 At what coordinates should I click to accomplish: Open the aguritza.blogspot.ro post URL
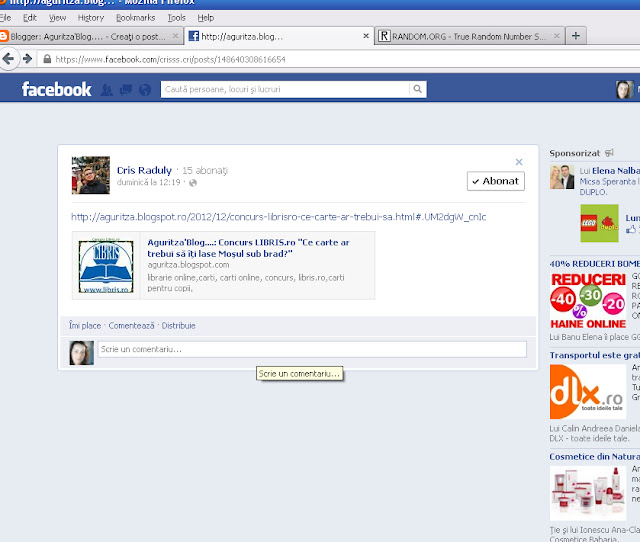(279, 217)
